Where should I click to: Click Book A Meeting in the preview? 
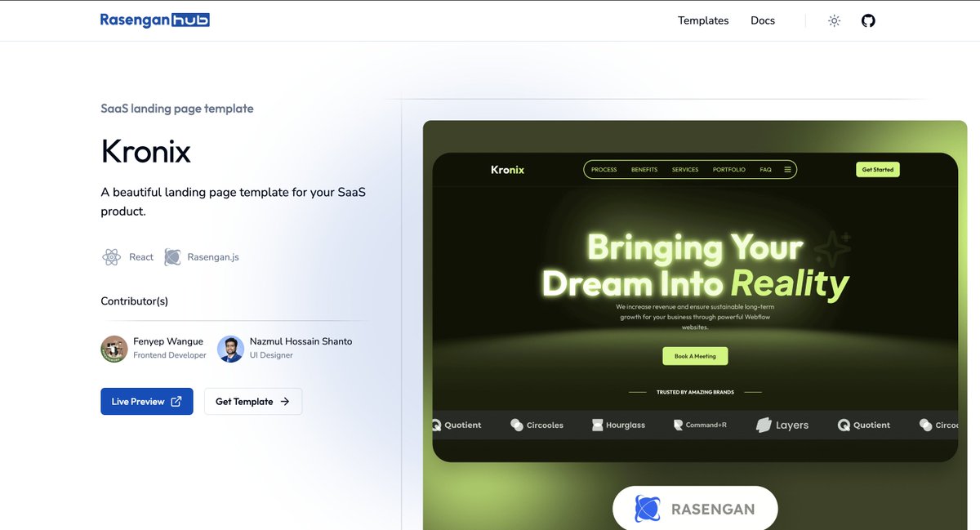coord(695,356)
